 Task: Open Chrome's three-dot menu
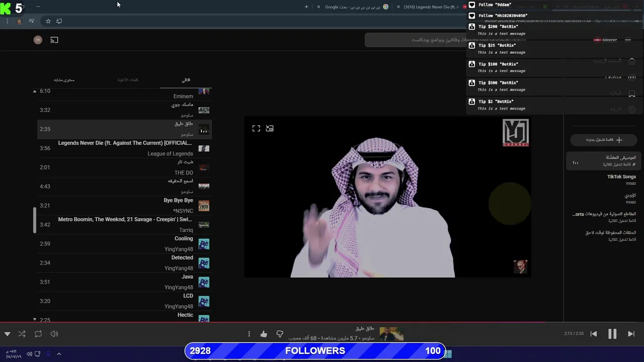click(x=7, y=21)
